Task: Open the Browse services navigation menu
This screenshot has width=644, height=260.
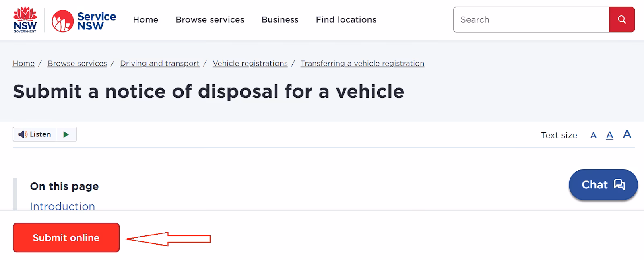Action: 210,19
